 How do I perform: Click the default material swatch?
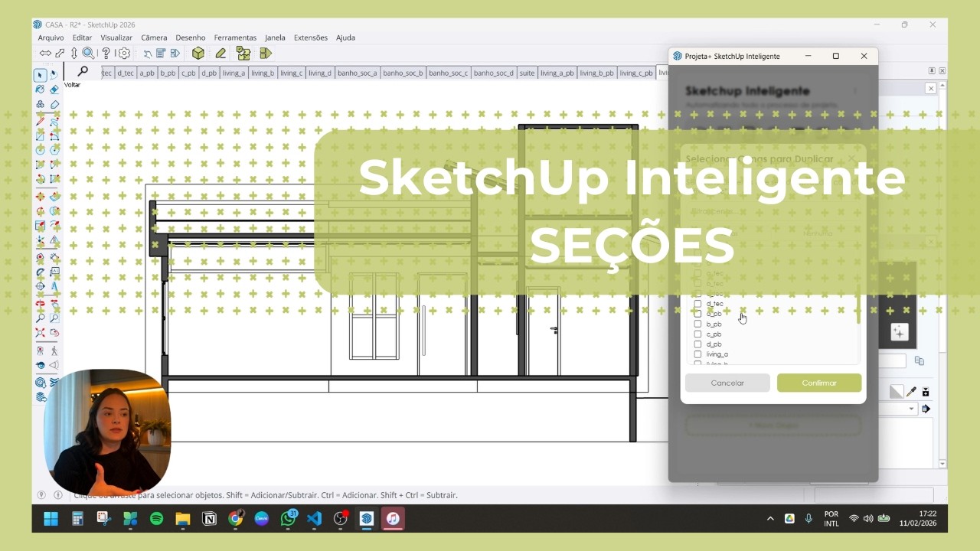coord(897,392)
